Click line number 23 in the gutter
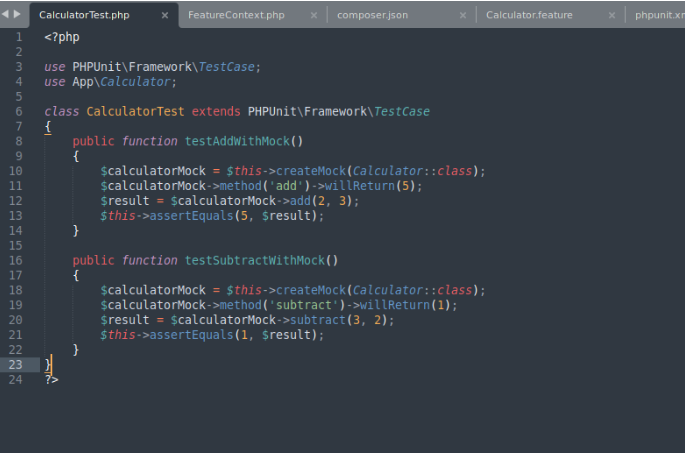The width and height of the screenshot is (685, 454). pyautogui.click(x=16, y=364)
